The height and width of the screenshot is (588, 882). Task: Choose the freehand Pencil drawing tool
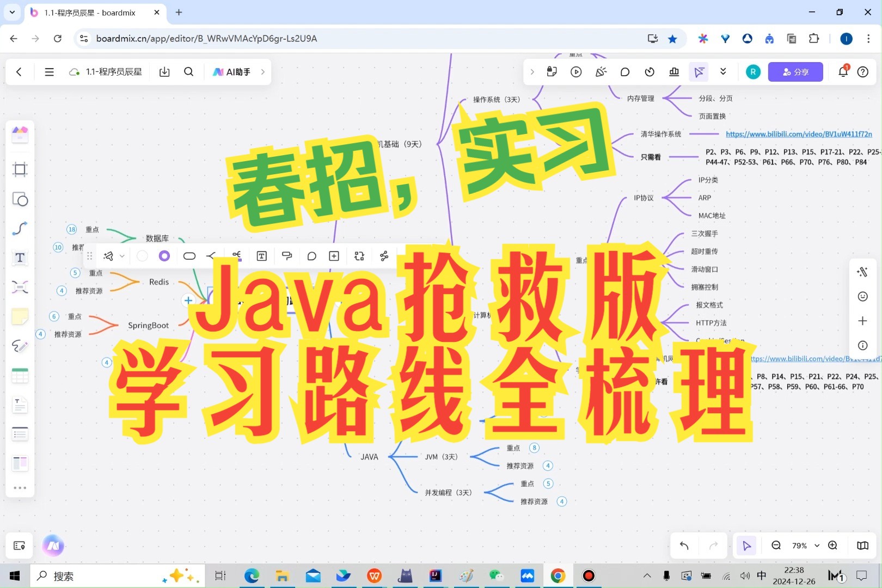tap(20, 346)
